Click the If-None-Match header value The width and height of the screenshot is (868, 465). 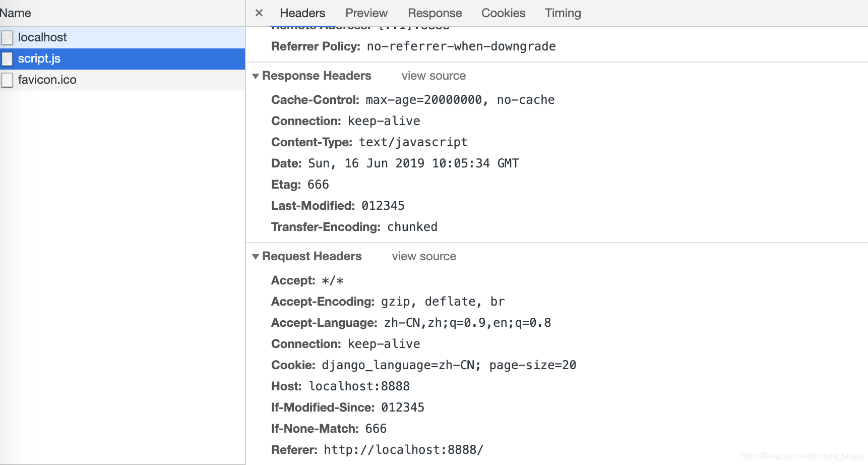(378, 428)
